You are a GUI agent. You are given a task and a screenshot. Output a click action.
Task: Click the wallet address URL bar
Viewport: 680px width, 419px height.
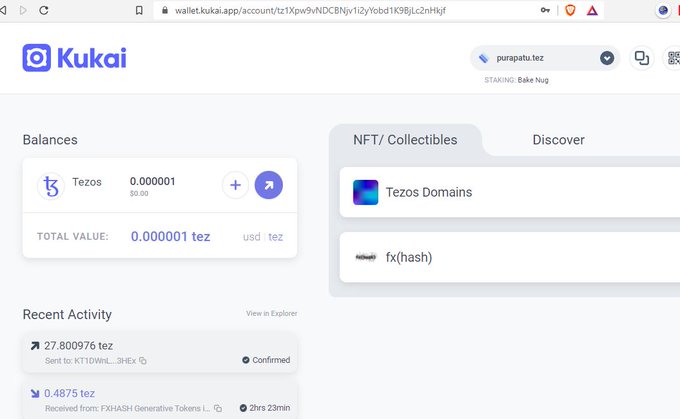point(310,10)
